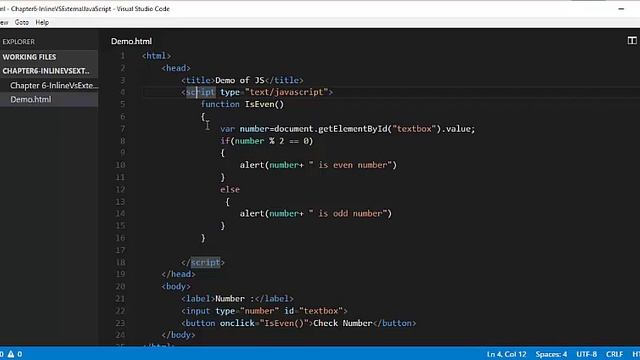Screen dimensions: 640x360
Task: Click the split editor icon
Action: coord(632,40)
